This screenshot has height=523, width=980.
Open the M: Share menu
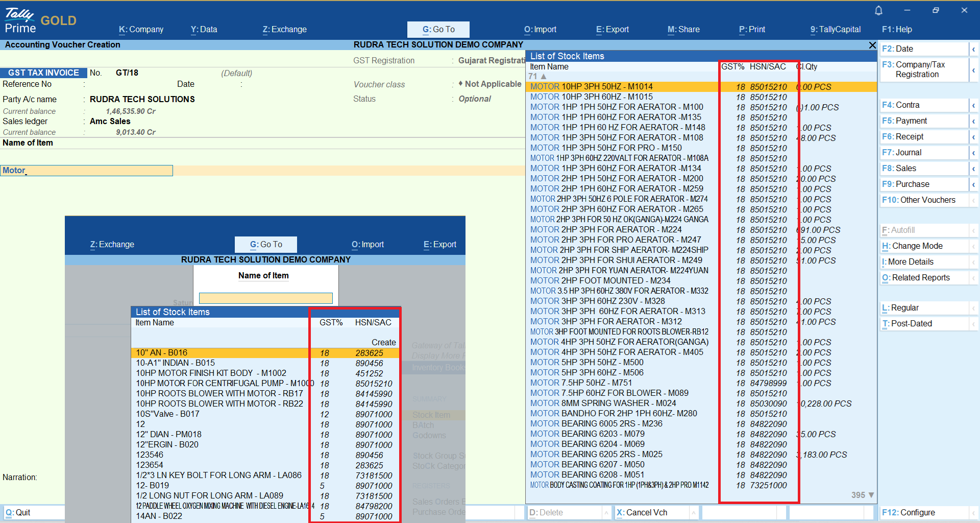[x=683, y=30]
